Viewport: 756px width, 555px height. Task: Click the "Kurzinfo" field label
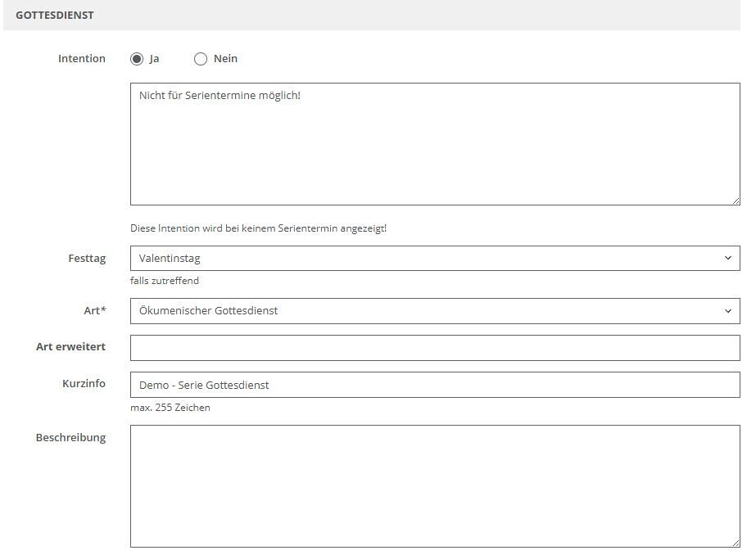84,384
